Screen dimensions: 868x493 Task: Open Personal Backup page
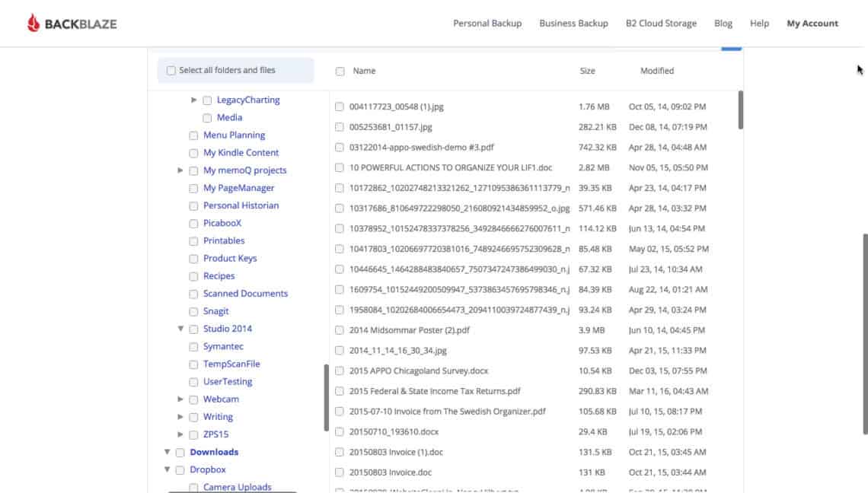tap(487, 24)
